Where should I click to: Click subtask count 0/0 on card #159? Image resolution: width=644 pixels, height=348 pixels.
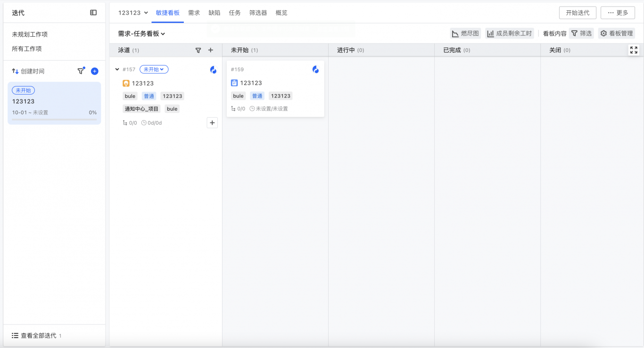238,109
